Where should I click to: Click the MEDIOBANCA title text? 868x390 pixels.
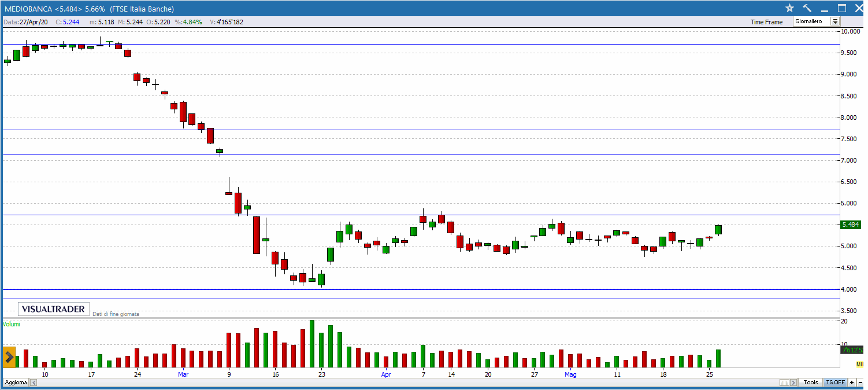27,9
